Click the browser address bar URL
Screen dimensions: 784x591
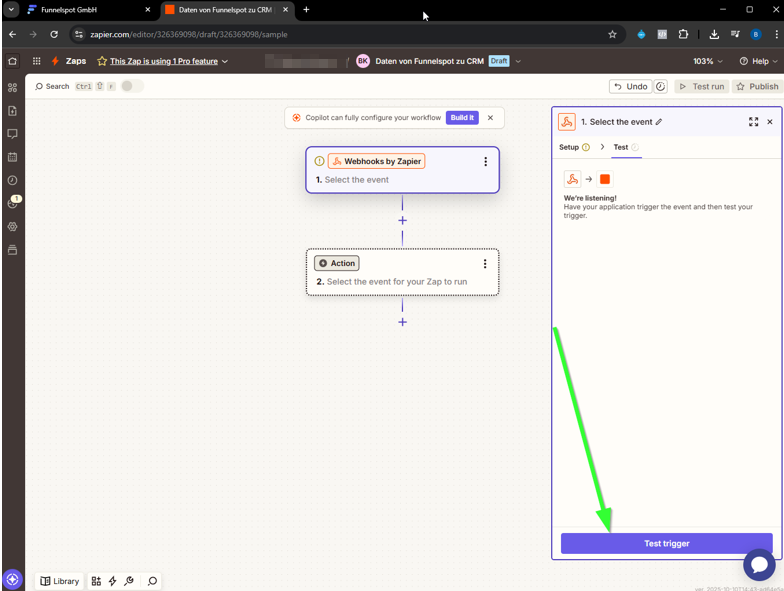(x=189, y=34)
